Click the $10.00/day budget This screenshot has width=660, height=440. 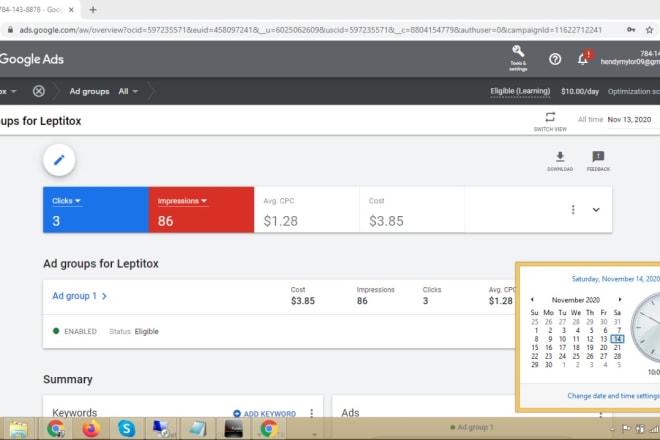point(580,91)
